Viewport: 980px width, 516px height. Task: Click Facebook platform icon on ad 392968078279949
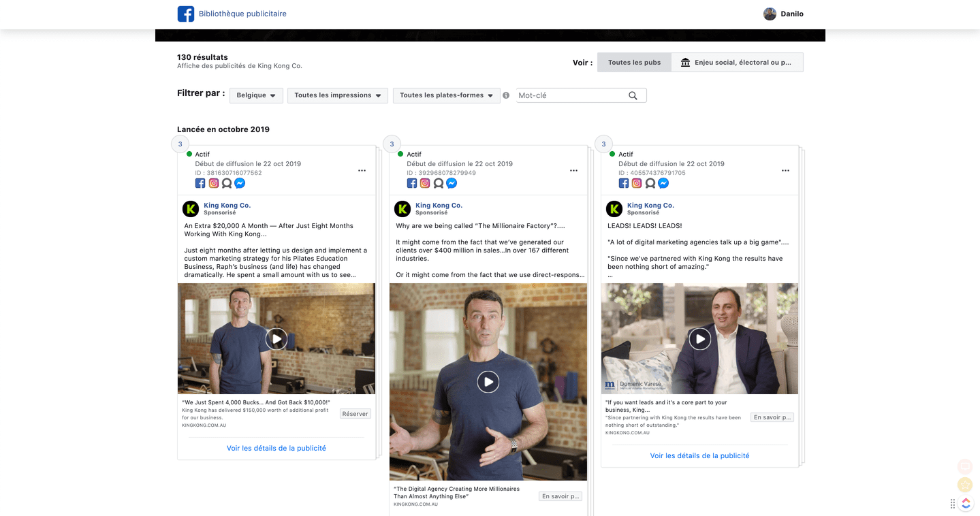coord(412,183)
